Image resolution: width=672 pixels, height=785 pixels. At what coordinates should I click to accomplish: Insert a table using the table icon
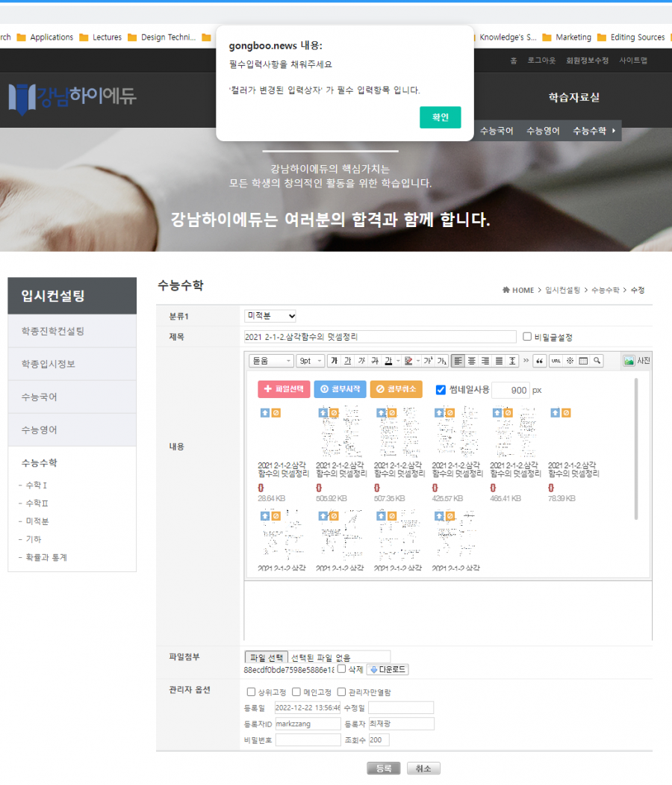[584, 361]
